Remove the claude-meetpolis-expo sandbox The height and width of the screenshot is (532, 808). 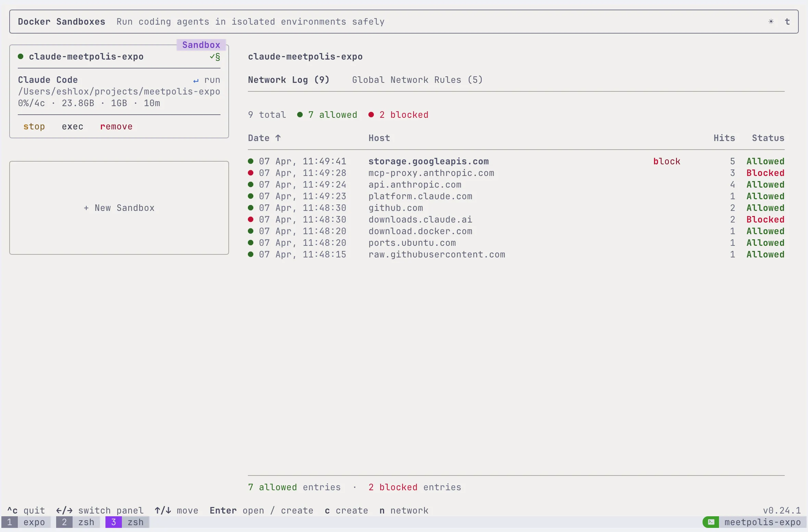pos(116,126)
